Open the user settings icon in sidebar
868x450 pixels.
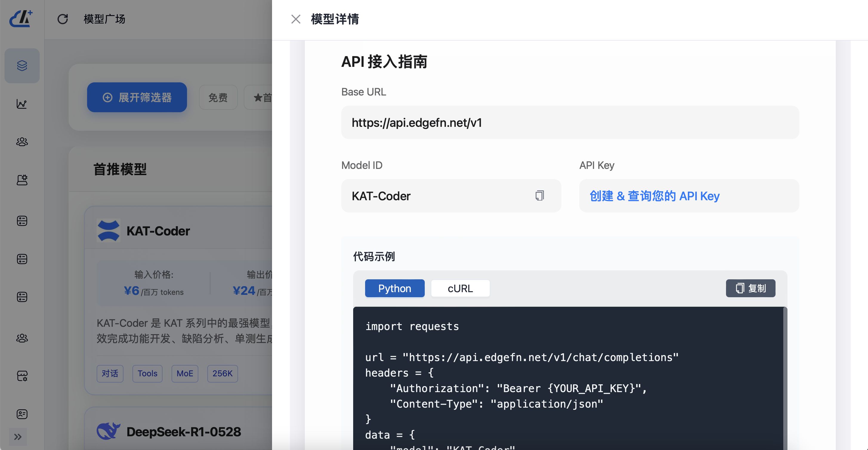pos(22,180)
